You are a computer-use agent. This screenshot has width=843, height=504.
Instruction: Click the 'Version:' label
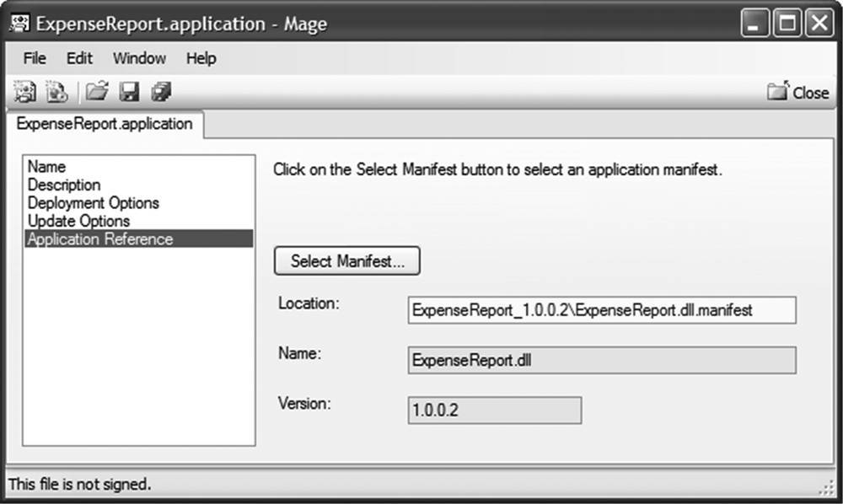[x=304, y=404]
